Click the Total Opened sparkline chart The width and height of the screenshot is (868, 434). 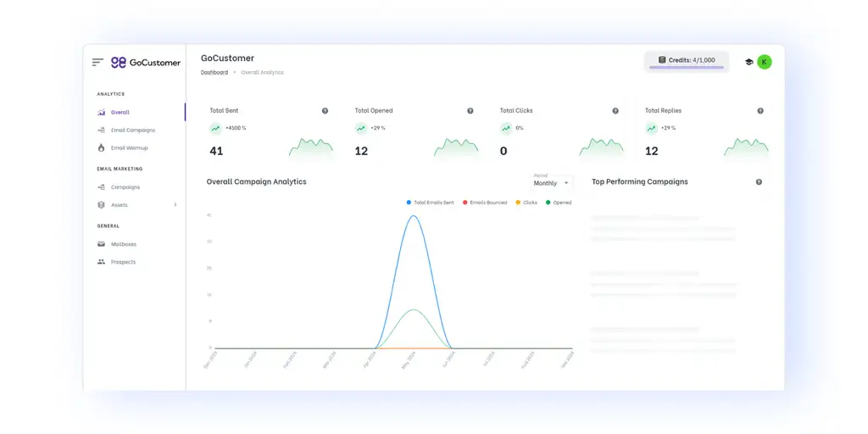pos(456,148)
